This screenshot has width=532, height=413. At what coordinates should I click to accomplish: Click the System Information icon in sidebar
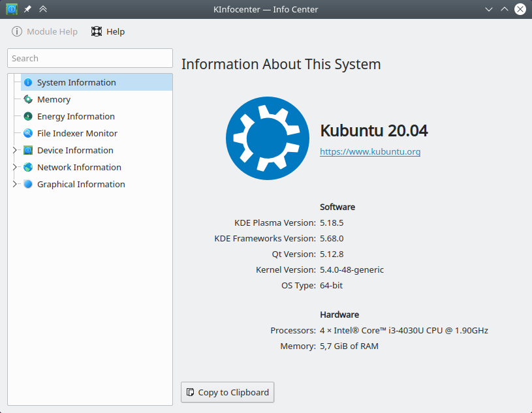click(28, 83)
